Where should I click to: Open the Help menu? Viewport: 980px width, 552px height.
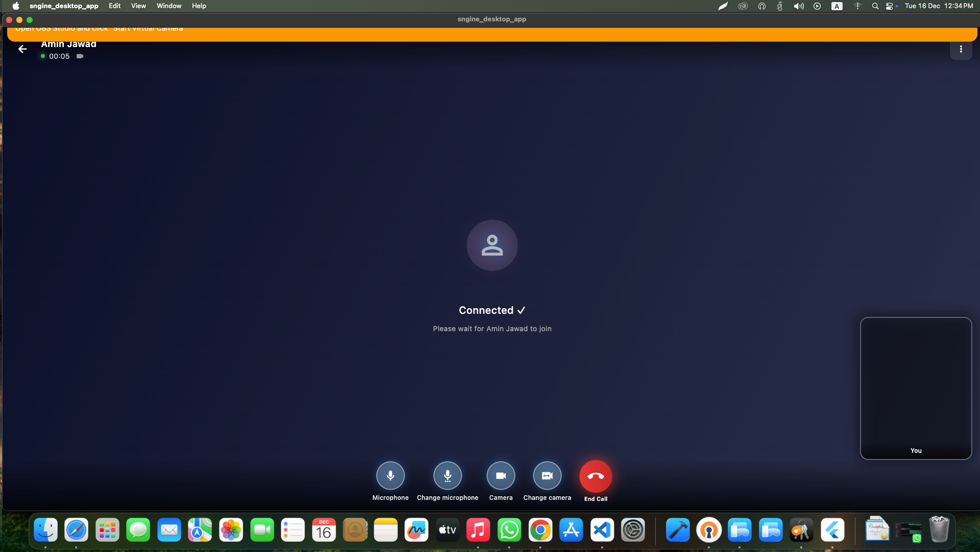198,6
